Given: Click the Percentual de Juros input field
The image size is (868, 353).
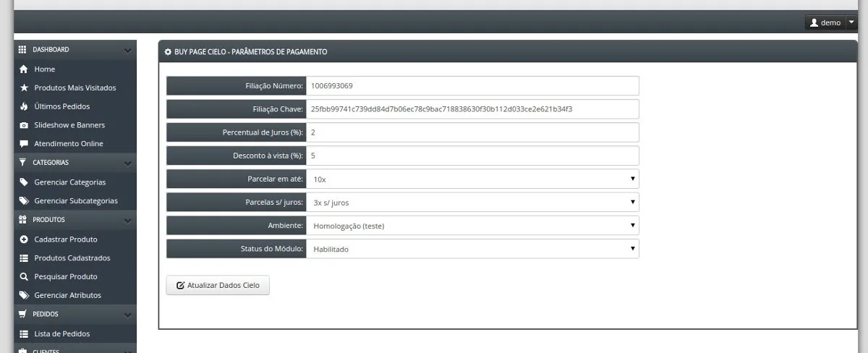Looking at the screenshot, I should (x=472, y=132).
